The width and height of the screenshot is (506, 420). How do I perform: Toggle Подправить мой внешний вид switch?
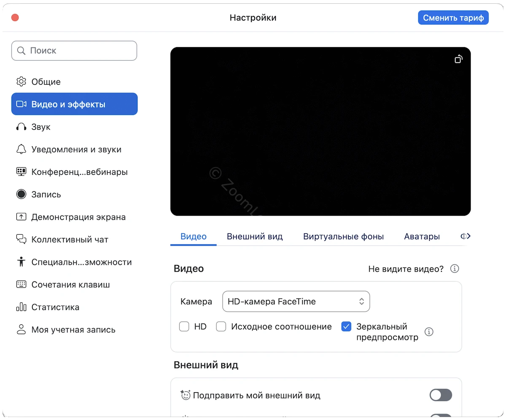click(441, 395)
